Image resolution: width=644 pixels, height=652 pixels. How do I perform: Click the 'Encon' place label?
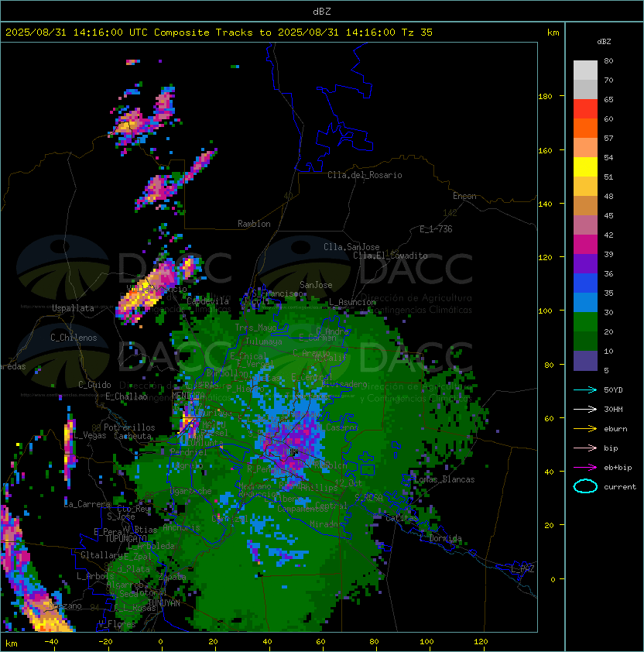click(x=464, y=196)
